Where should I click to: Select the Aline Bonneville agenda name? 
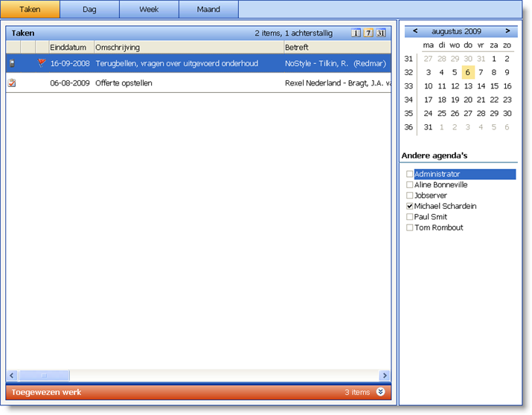point(440,184)
